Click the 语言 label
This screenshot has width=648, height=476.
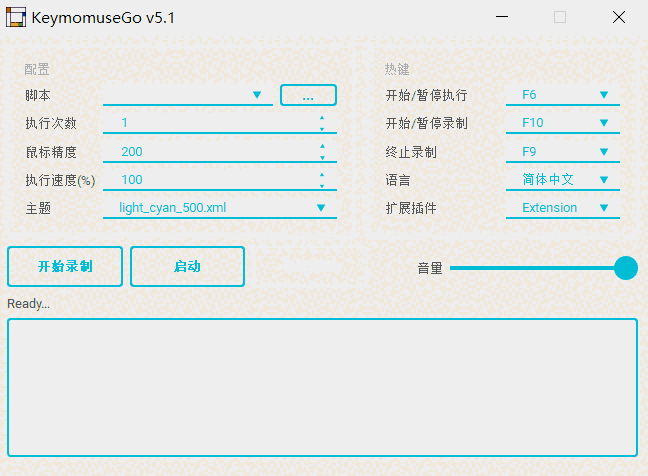(x=398, y=180)
